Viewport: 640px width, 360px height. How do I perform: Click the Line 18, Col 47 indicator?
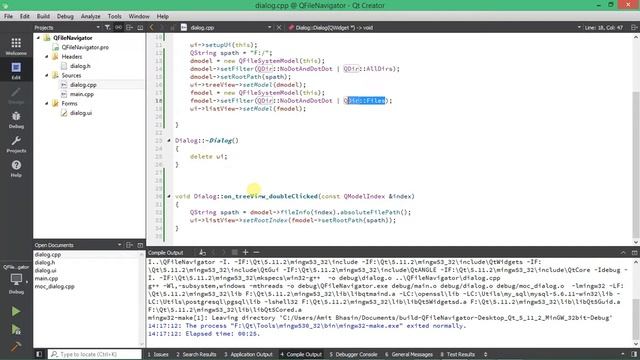604,27
